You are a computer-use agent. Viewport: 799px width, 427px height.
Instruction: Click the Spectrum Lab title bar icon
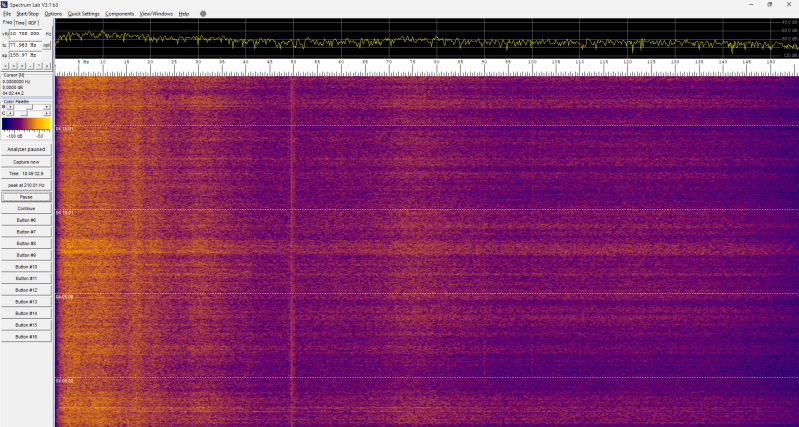(x=4, y=4)
